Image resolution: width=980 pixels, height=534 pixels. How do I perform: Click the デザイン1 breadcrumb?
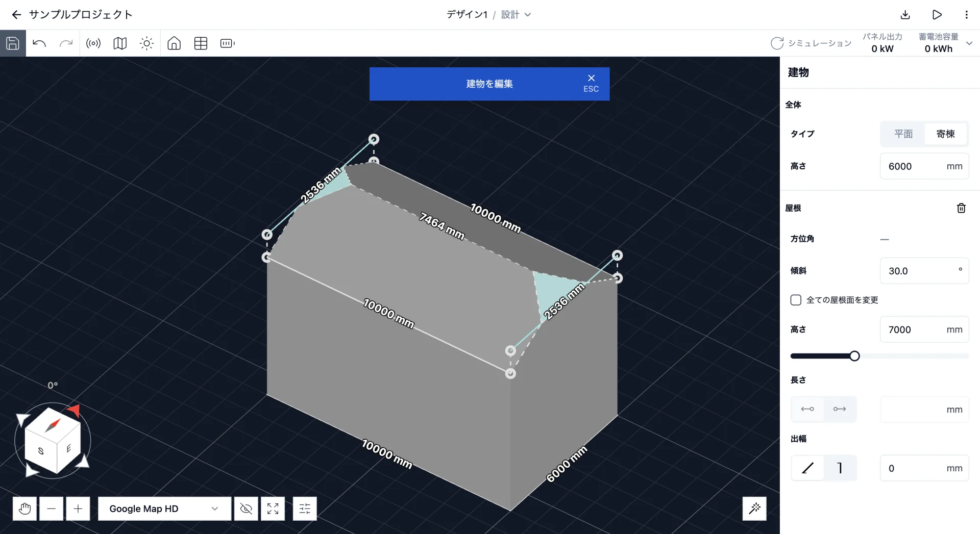coord(467,14)
